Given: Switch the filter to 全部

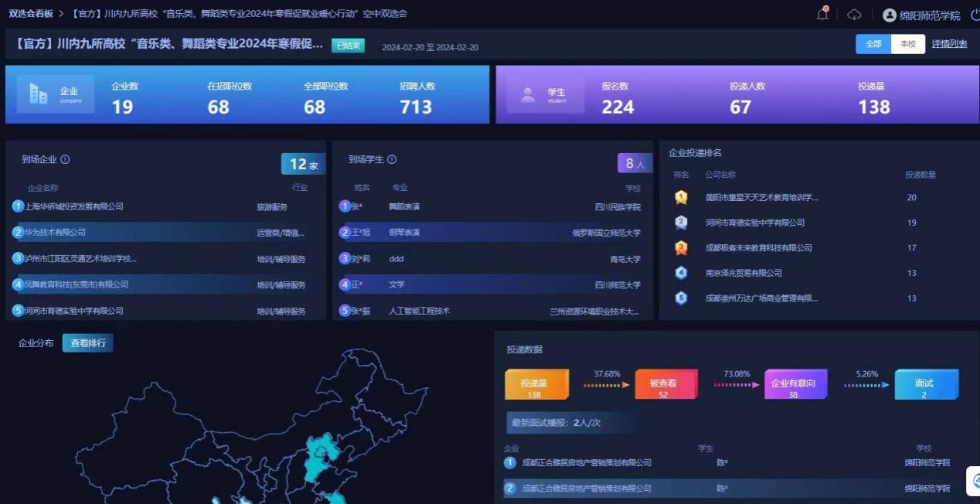Looking at the screenshot, I should pyautogui.click(x=873, y=44).
